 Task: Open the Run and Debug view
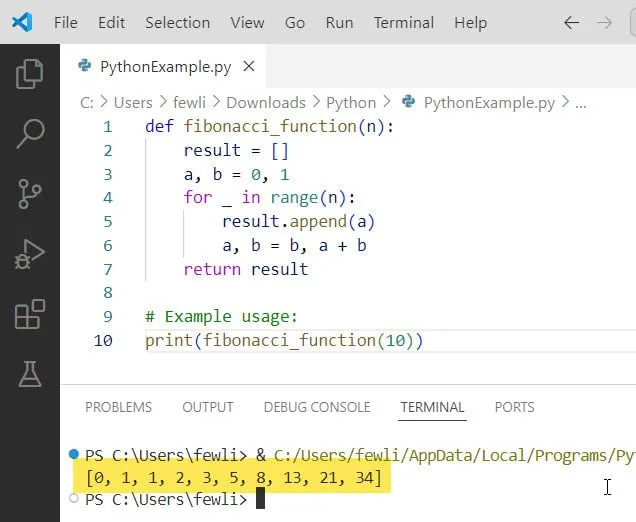click(x=30, y=254)
